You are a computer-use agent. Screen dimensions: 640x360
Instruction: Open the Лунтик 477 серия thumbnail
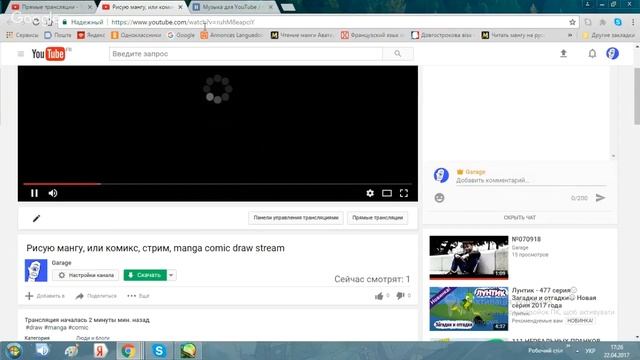click(x=469, y=309)
